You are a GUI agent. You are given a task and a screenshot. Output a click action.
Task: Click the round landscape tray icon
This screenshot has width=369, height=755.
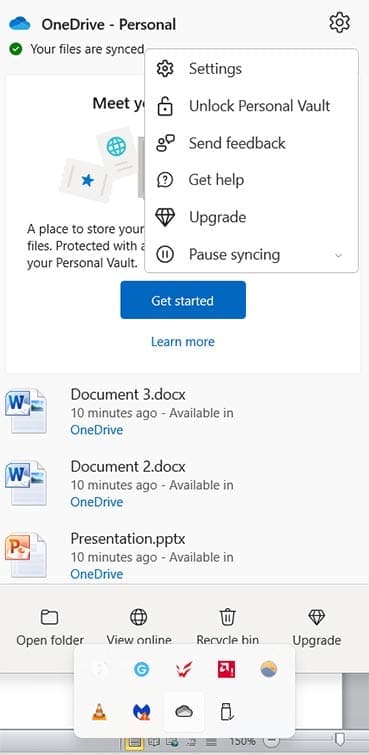tap(268, 669)
